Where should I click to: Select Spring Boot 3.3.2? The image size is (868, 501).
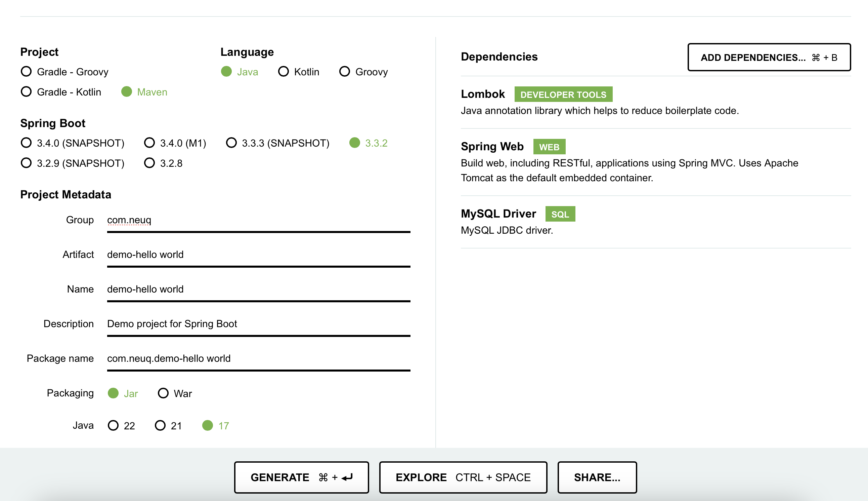coord(368,143)
